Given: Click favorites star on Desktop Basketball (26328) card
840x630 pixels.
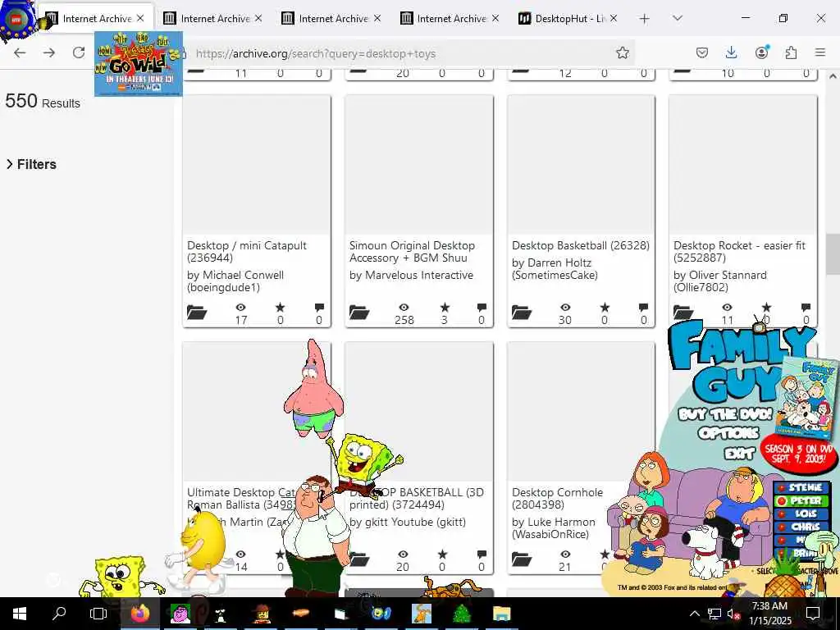Looking at the screenshot, I should tap(605, 308).
